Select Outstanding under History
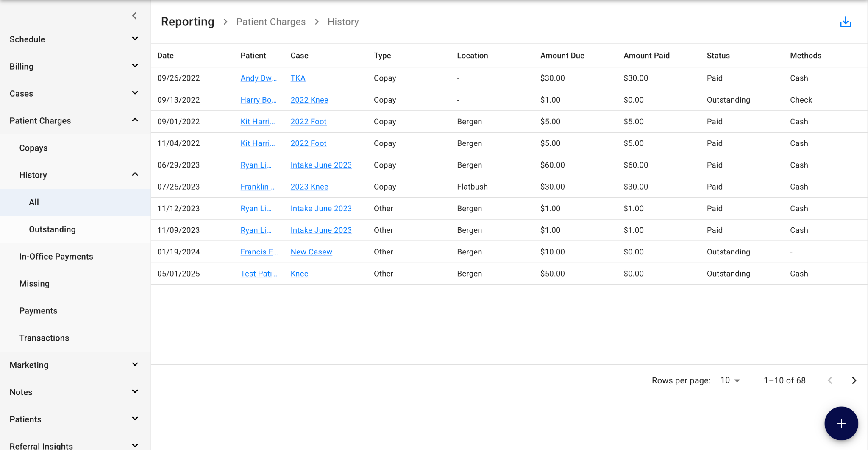This screenshot has width=868, height=450. (52, 229)
